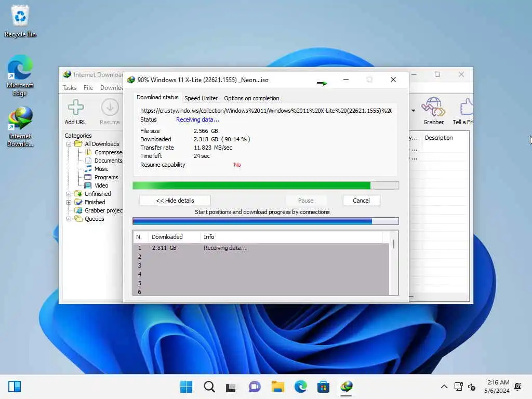Click transfer rate value 11.823 MB/sec
This screenshot has height=399, width=532.
tap(212, 148)
